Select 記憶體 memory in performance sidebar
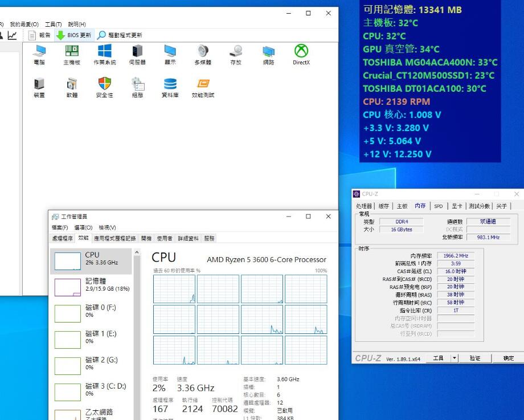The height and width of the screenshot is (420, 524). (x=91, y=287)
